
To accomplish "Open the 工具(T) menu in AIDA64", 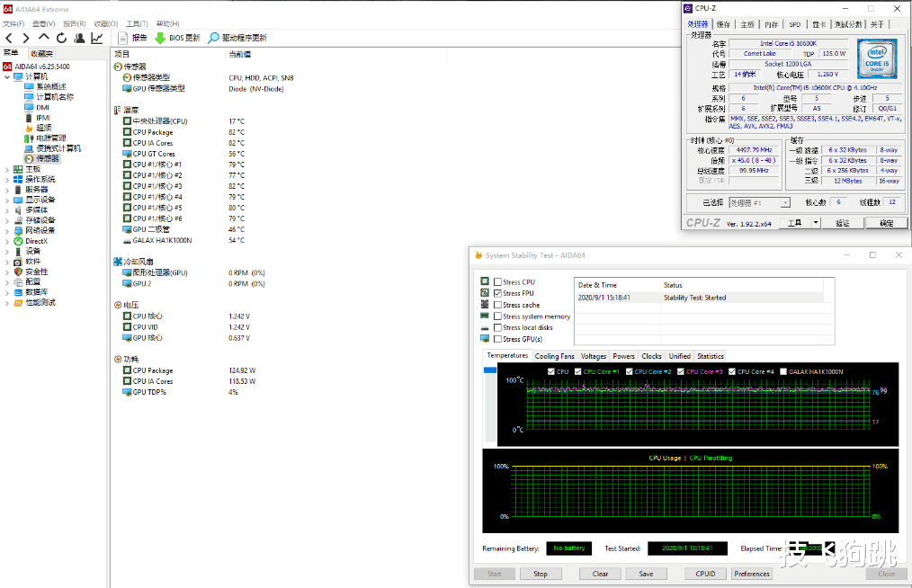I will click(137, 24).
